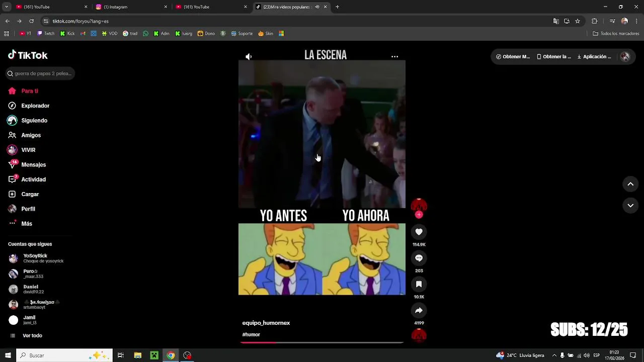Click the Aplicación download button
The image size is (644, 362).
click(x=594, y=57)
